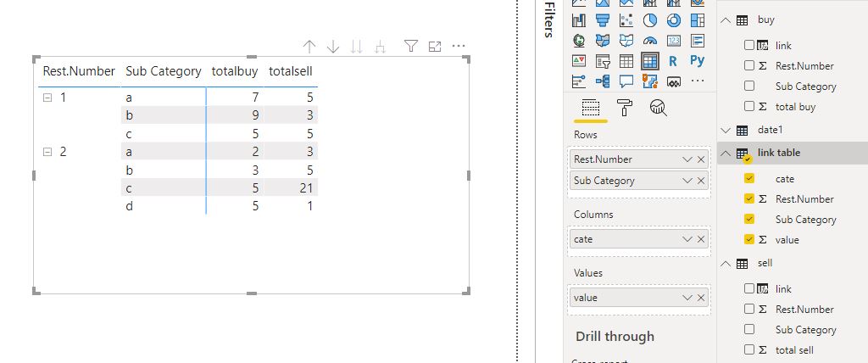Check Rest.Number under buy table
This screenshot has width=868, height=363.
[x=749, y=65]
